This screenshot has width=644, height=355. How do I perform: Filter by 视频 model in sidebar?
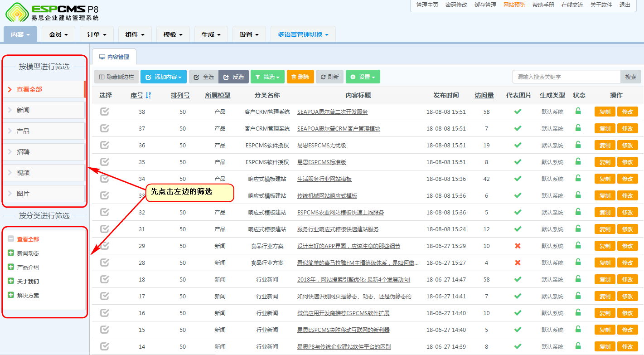pyautogui.click(x=44, y=173)
